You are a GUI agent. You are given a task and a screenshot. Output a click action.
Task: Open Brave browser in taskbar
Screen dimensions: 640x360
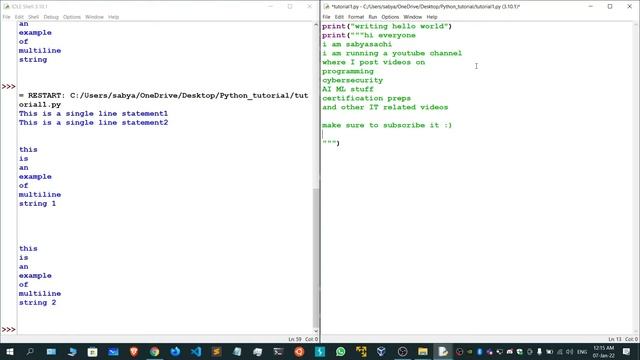pos(134,351)
